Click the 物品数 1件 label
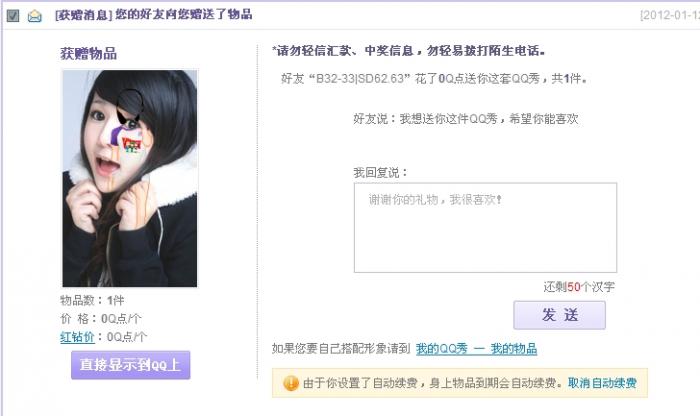700x416 pixels. (92, 300)
